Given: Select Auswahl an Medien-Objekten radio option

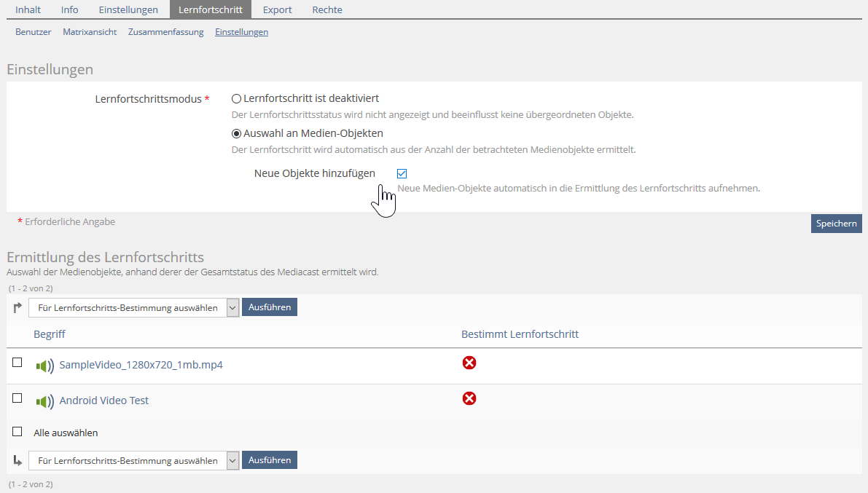Looking at the screenshot, I should [236, 133].
